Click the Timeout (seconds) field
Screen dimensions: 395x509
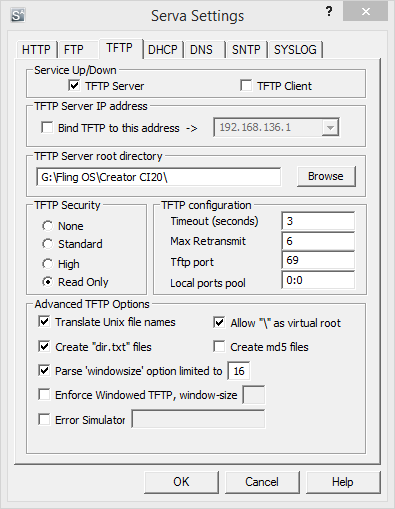(318, 221)
